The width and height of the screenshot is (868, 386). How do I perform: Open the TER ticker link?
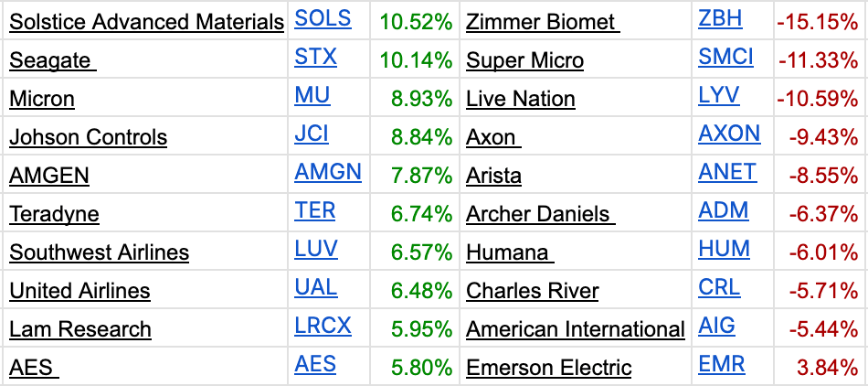coord(315,210)
